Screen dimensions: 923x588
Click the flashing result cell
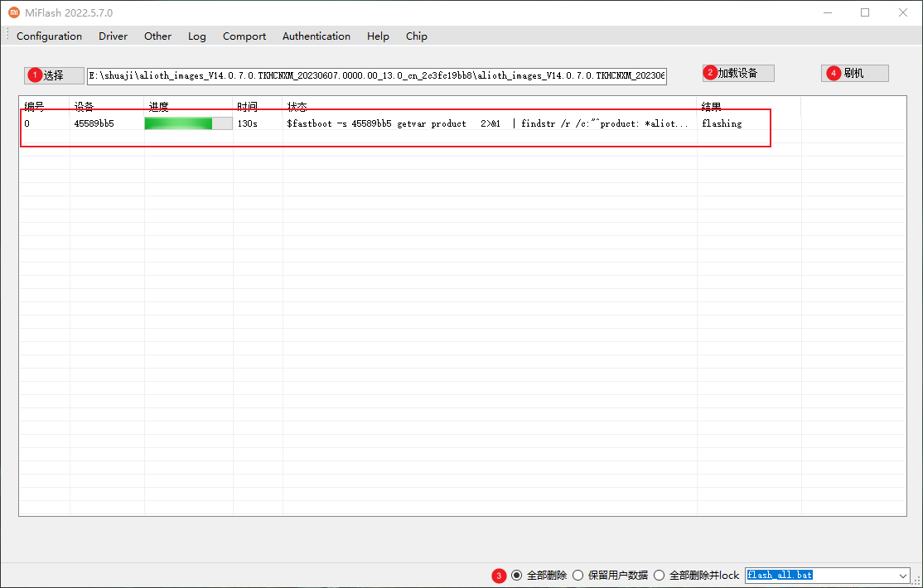(722, 123)
